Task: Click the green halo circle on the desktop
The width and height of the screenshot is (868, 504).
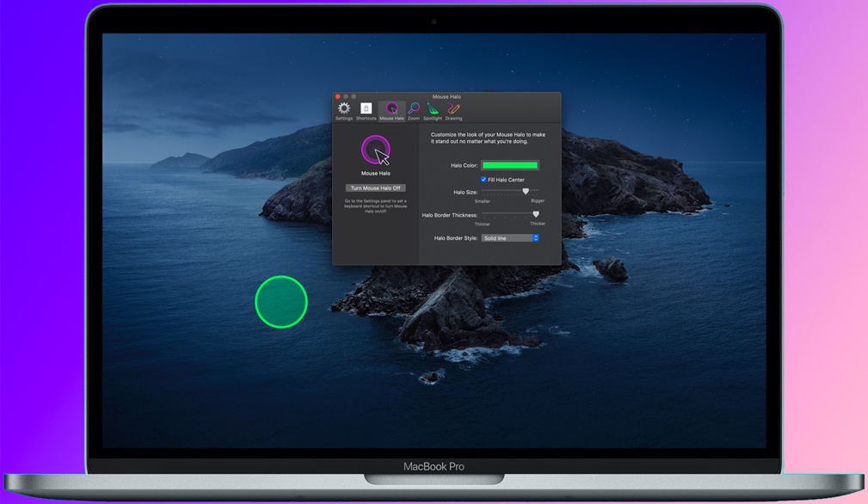Action: (x=281, y=303)
